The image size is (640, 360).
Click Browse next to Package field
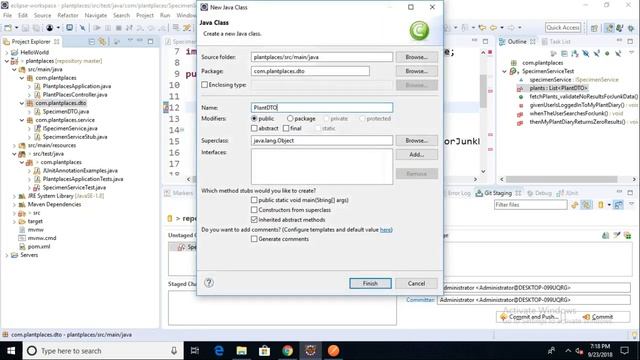(416, 71)
